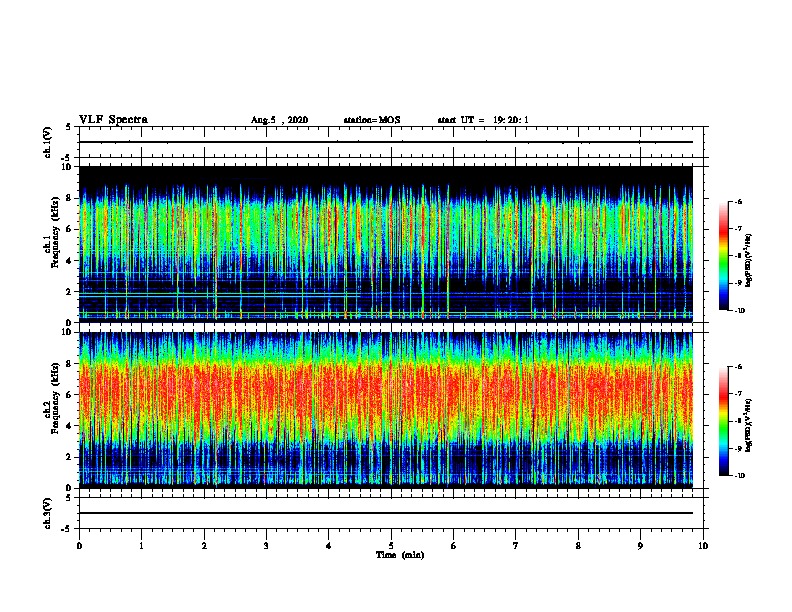Click the "-10" label on ch.2 color bar
Screen dimensions: 792x612
click(x=738, y=475)
